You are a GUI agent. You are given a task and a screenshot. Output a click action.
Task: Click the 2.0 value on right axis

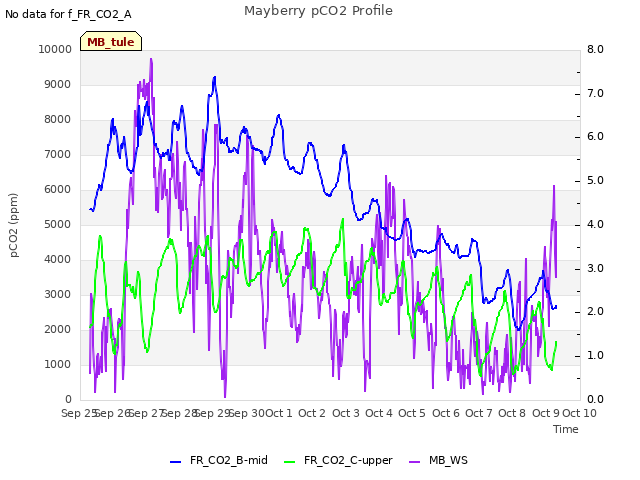pos(595,312)
